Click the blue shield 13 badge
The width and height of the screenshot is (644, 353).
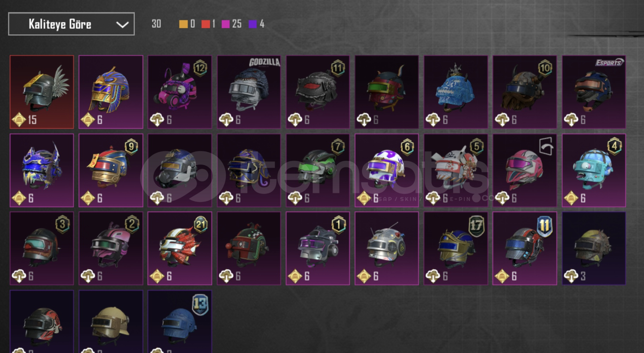pyautogui.click(x=200, y=305)
